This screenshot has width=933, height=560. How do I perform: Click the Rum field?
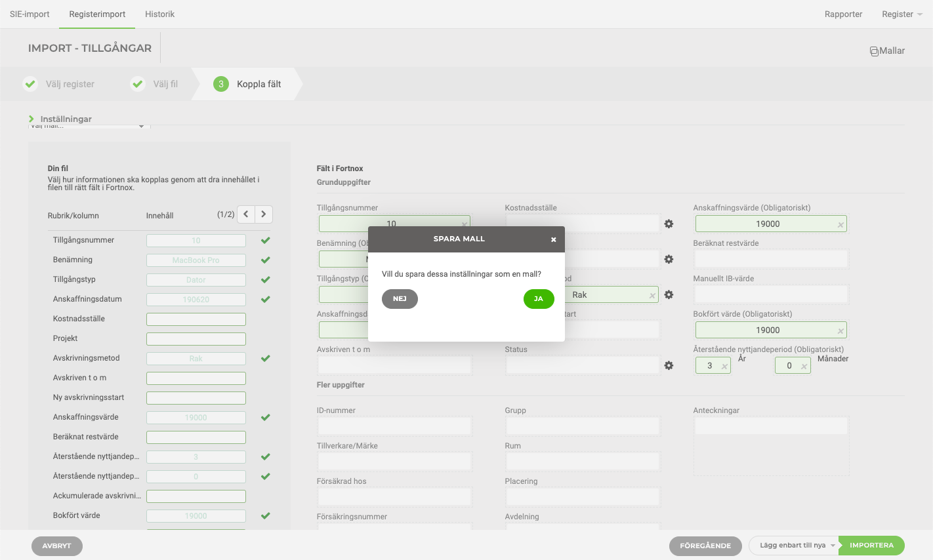pyautogui.click(x=583, y=462)
